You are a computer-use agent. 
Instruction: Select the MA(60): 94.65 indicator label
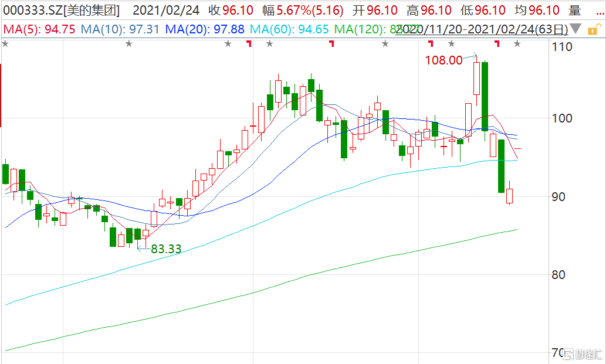289,29
